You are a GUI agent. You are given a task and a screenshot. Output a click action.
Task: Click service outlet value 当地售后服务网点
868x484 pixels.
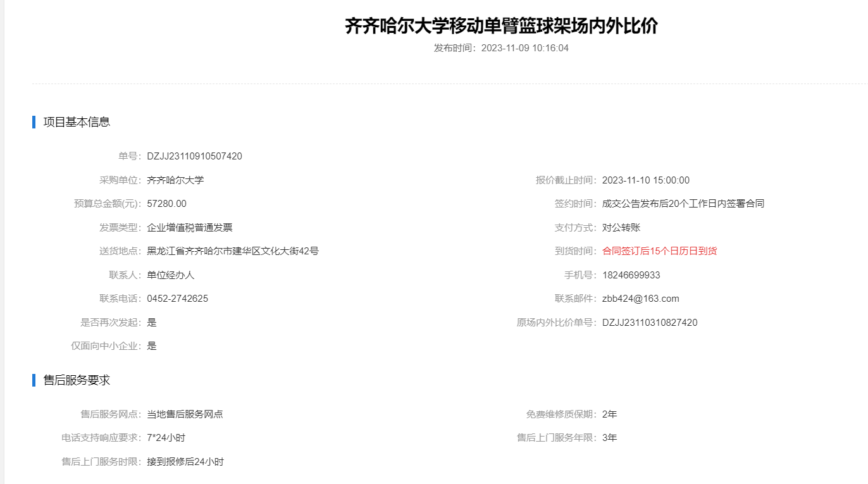coord(185,414)
